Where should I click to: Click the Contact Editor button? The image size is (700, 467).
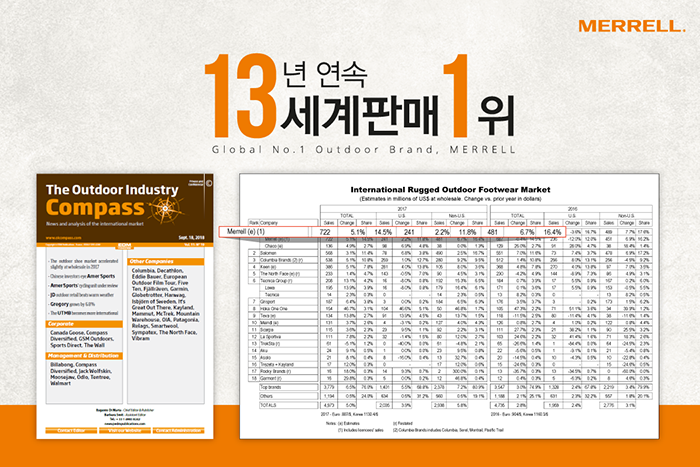(71, 430)
